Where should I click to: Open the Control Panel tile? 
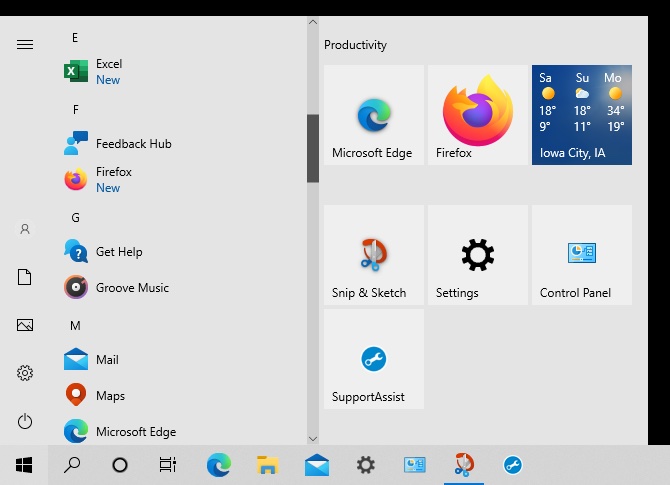582,255
